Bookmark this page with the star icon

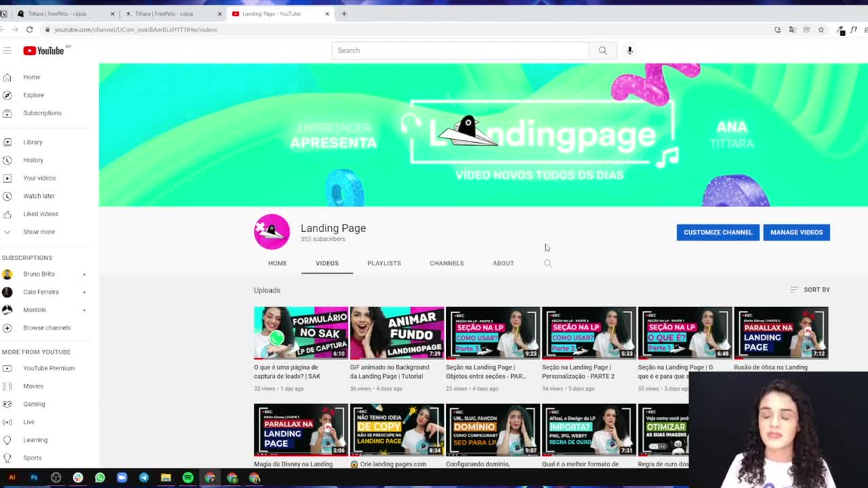click(x=821, y=30)
